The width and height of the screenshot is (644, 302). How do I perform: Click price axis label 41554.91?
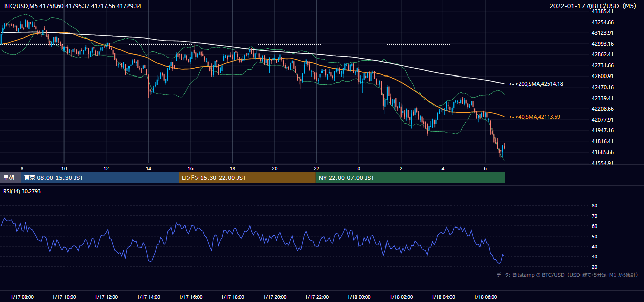click(x=603, y=163)
